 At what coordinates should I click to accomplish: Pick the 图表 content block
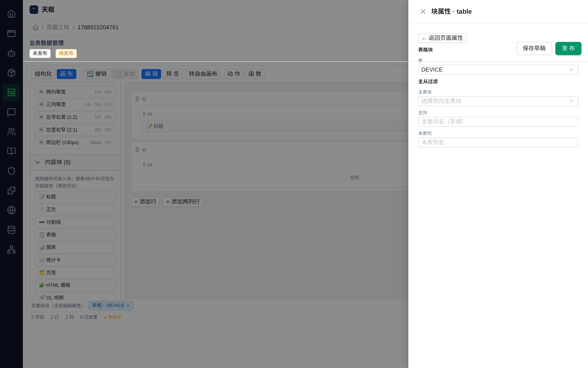pos(75,248)
